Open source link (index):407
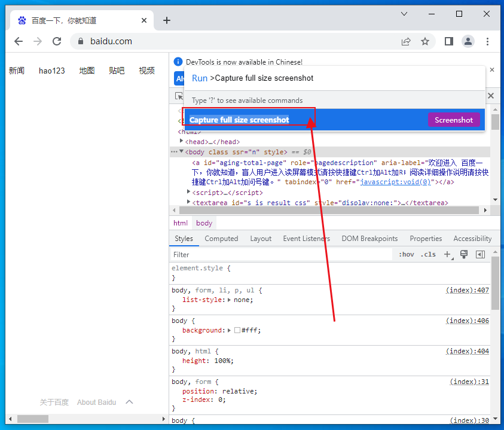 pos(467,290)
